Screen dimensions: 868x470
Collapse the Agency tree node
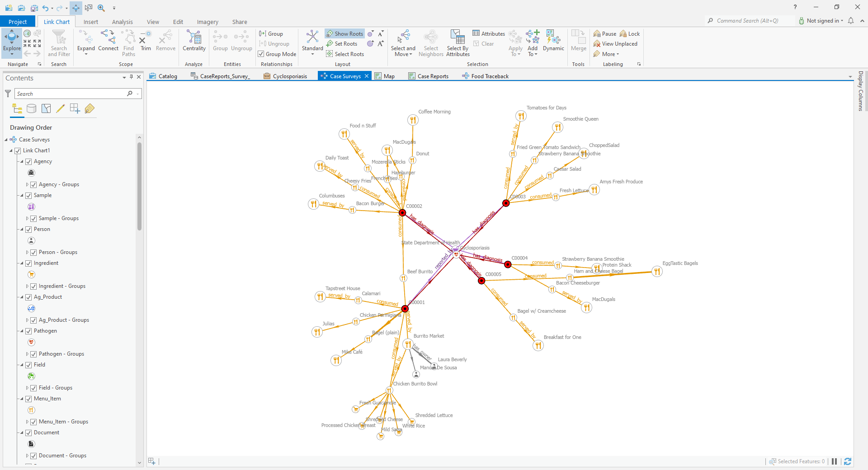click(21, 161)
